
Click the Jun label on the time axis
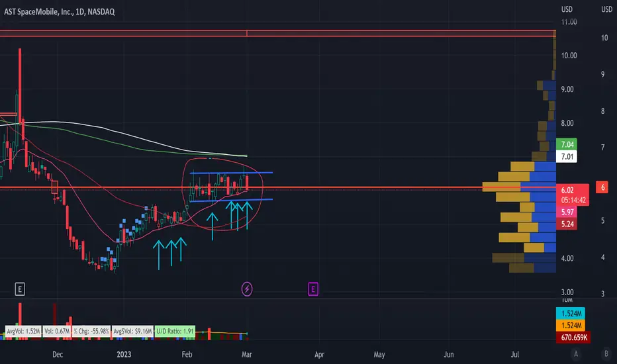tap(449, 354)
